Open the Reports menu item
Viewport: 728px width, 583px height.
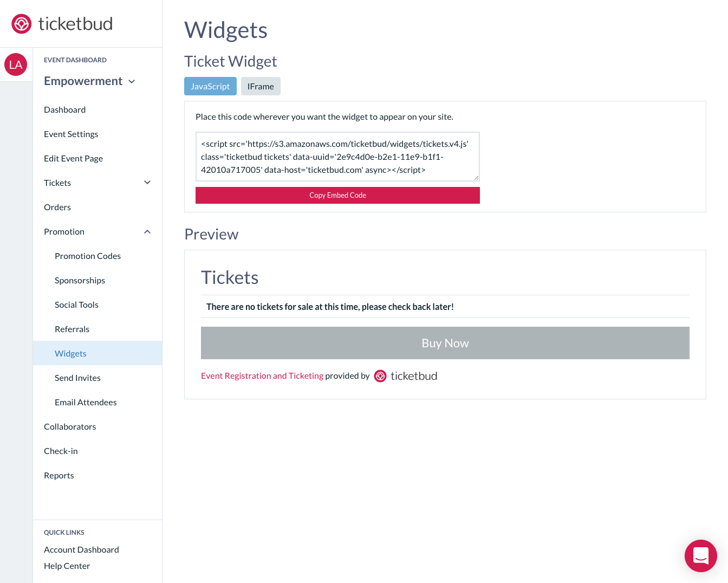58,475
